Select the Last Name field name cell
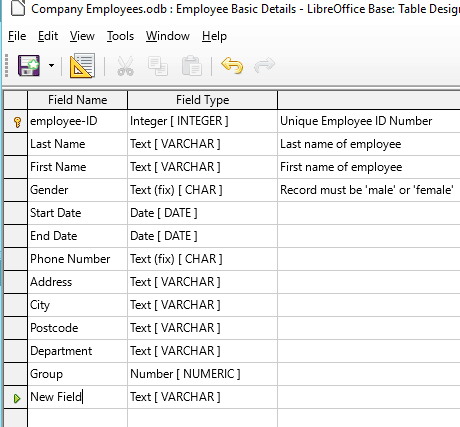460x427 pixels. point(77,144)
